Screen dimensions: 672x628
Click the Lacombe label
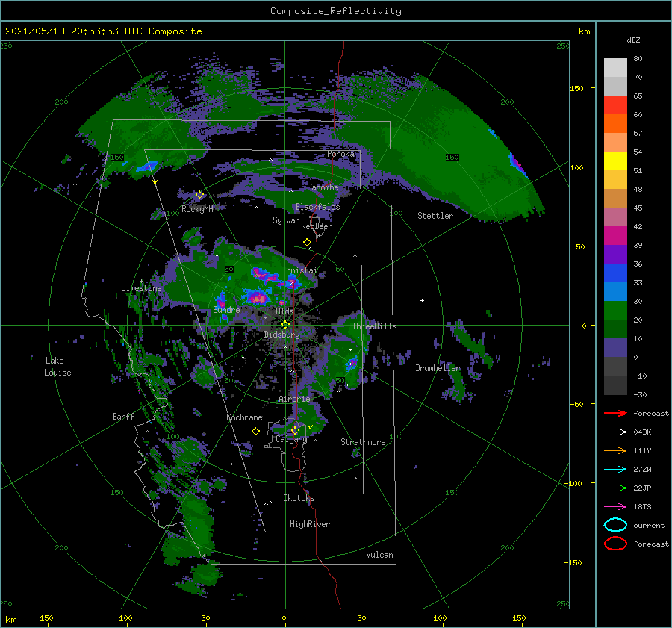[x=323, y=187]
